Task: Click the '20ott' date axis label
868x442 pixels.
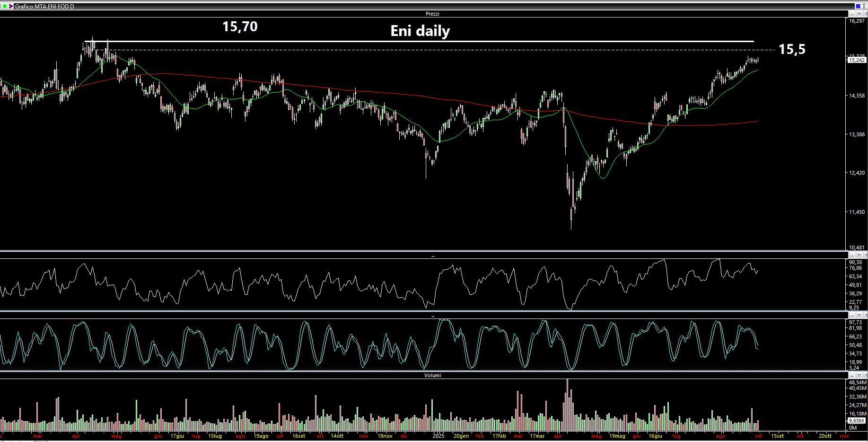Action: pos(825,436)
